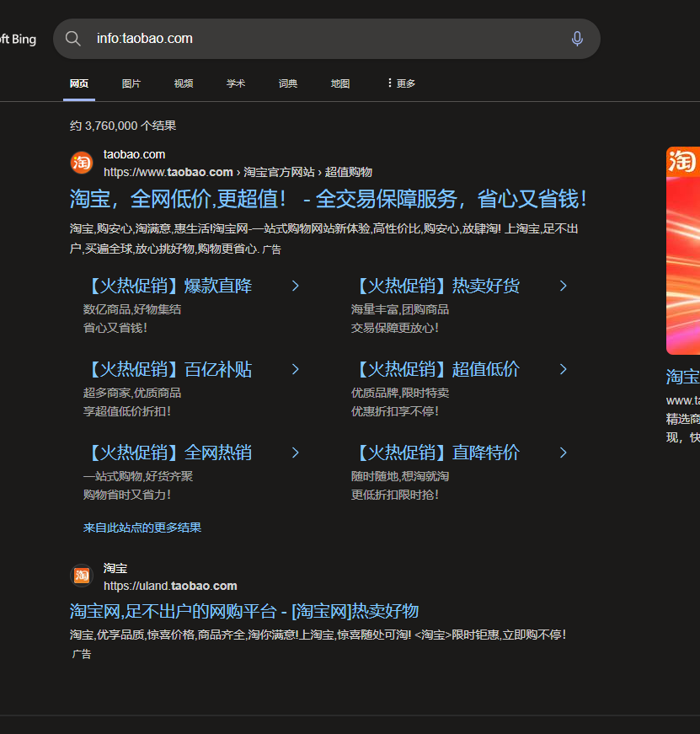
Task: Select the 网页 tab
Action: (x=79, y=83)
